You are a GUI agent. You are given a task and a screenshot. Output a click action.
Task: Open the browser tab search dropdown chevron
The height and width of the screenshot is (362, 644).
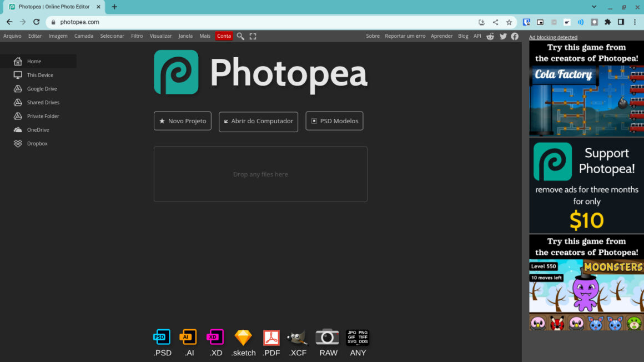click(x=594, y=7)
